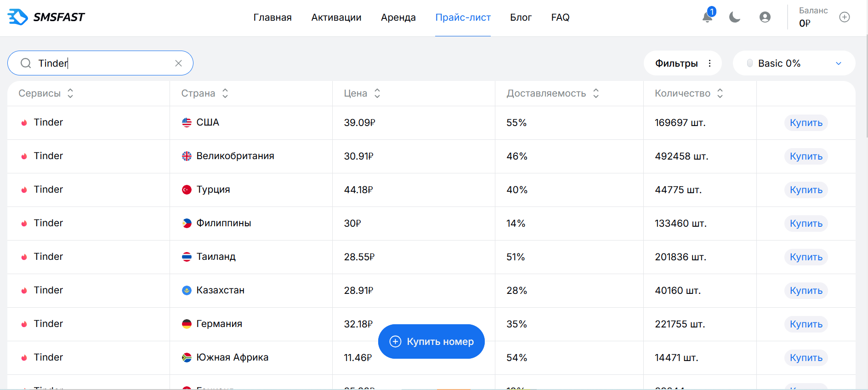This screenshot has height=390, width=868.
Task: Buy Tinder number for Казахстан
Action: [806, 291]
